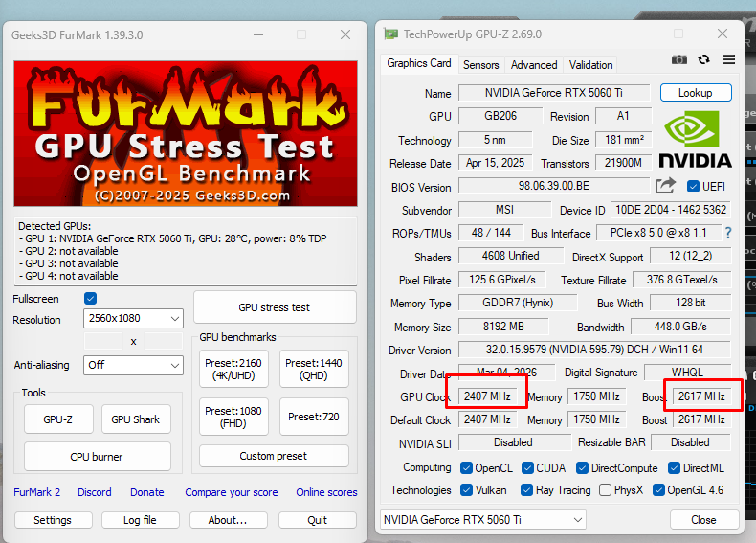Launch the GPU Shark tool
756x543 pixels.
click(136, 419)
